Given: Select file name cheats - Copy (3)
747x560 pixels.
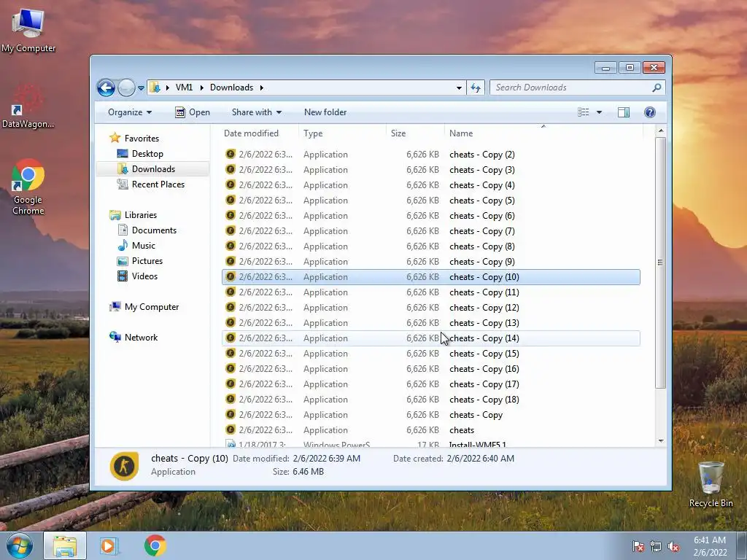Looking at the screenshot, I should tap(481, 170).
